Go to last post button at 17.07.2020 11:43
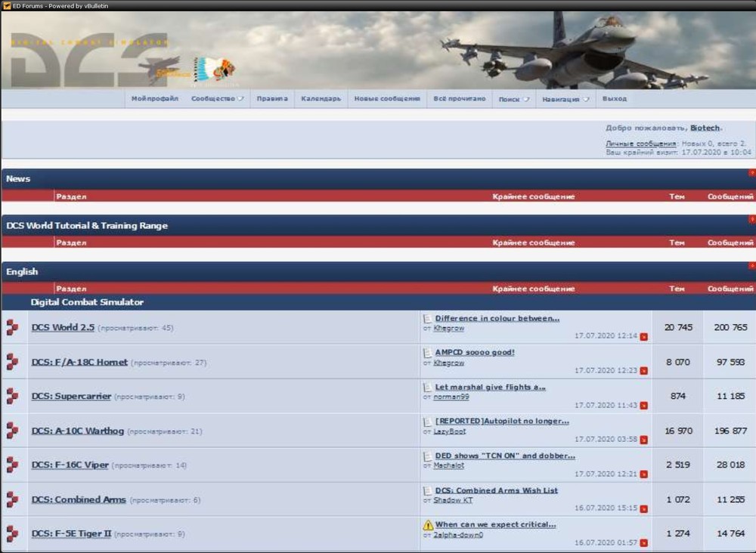The height and width of the screenshot is (553, 756). pos(643,406)
